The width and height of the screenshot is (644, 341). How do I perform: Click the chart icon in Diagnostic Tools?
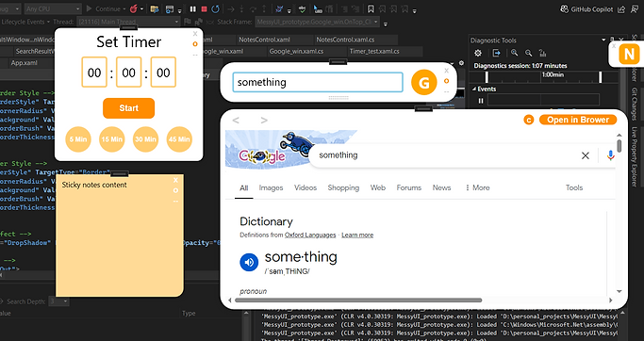tap(542, 53)
